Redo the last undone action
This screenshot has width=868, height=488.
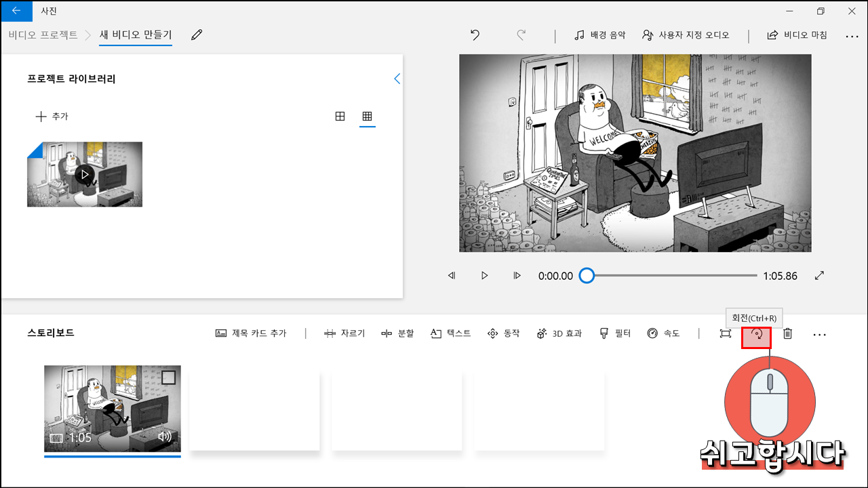coord(521,35)
